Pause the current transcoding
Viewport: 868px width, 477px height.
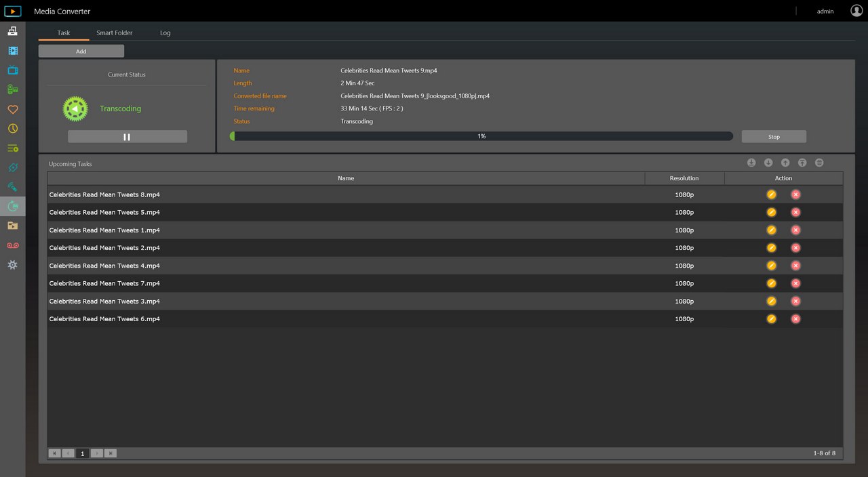(x=127, y=137)
